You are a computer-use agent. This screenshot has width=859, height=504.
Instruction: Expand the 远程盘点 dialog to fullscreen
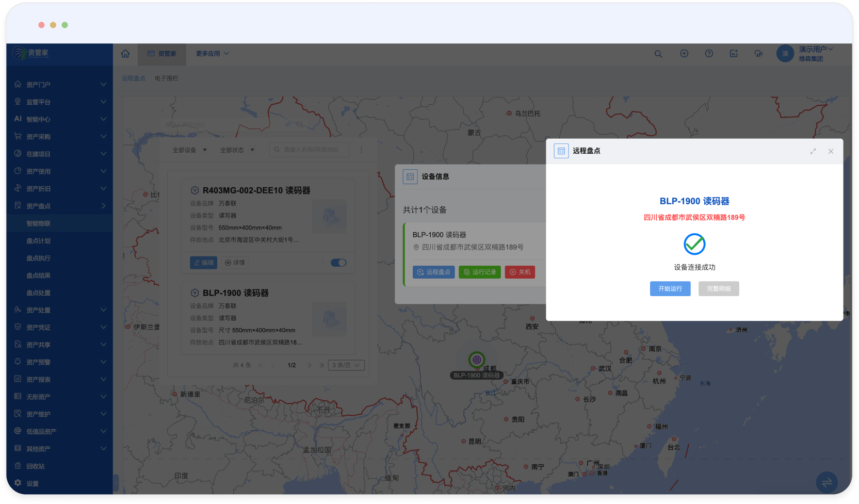click(813, 151)
